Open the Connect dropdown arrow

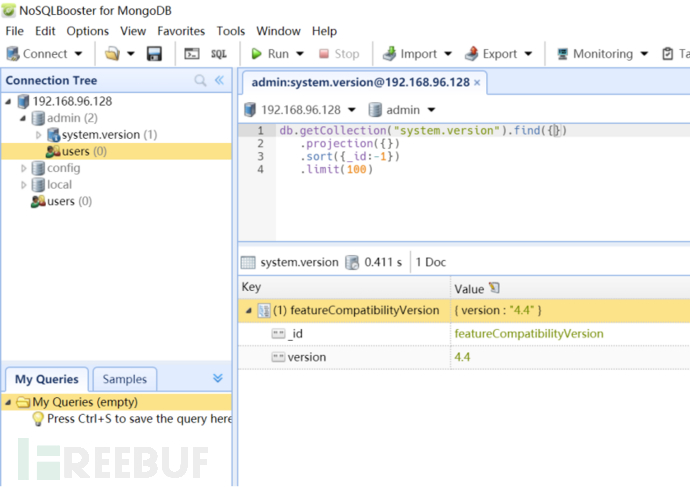[78, 54]
